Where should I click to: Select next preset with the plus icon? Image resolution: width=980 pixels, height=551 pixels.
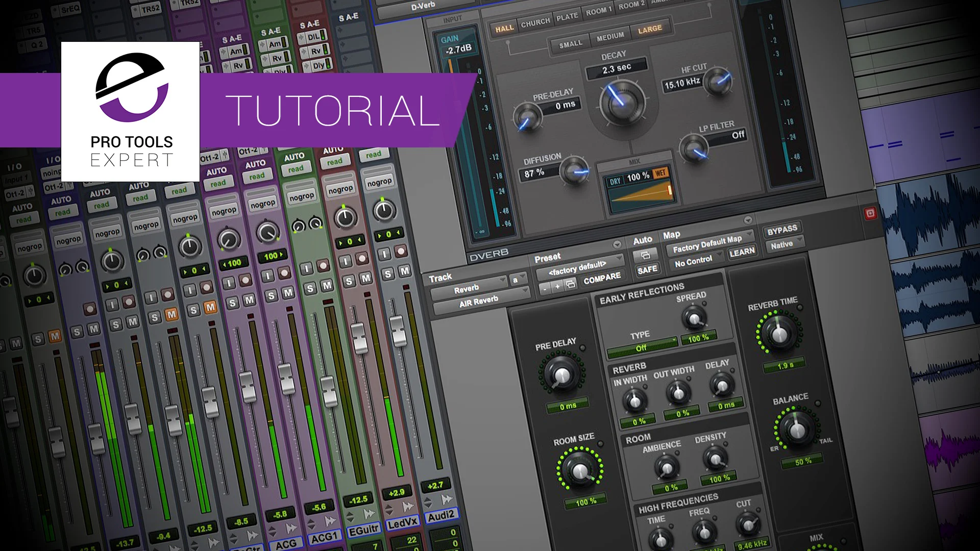557,286
